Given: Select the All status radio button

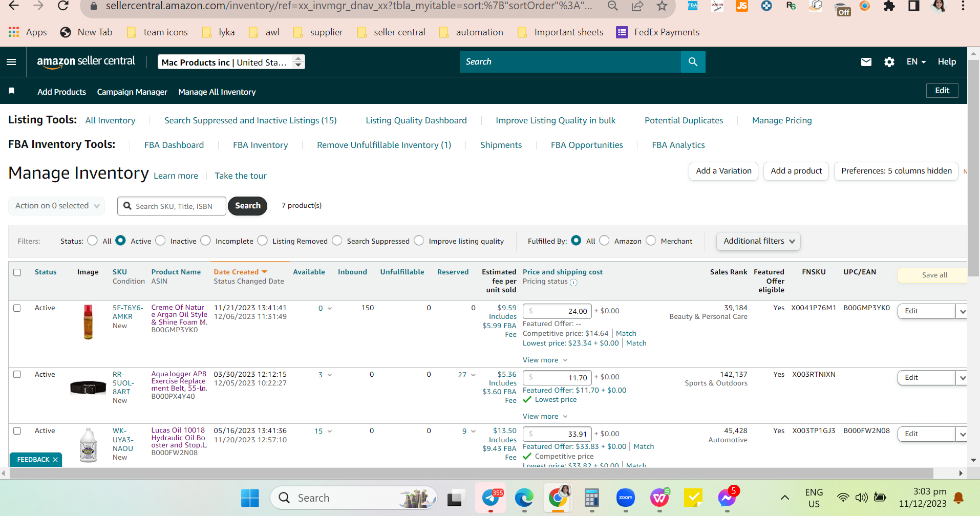Looking at the screenshot, I should (93, 241).
